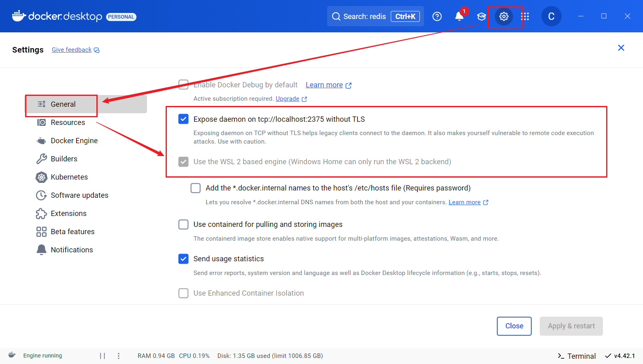Select the General settings tab
Viewport: 643px width, 364px height.
coord(87,104)
